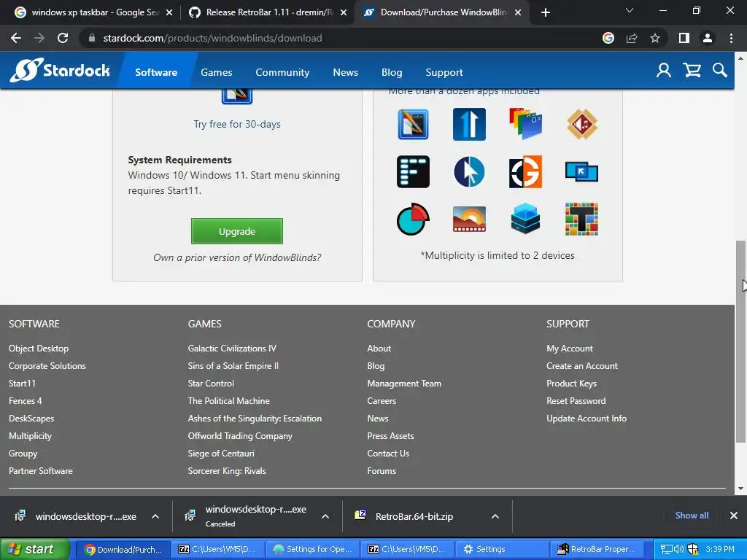Open the Update Account Info link
The width and height of the screenshot is (747, 560).
587,419
